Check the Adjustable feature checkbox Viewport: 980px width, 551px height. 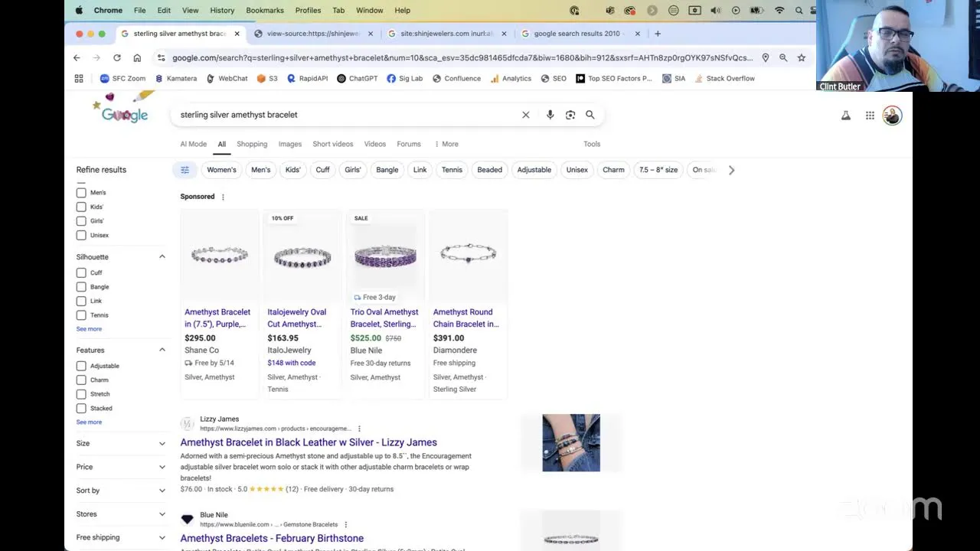[x=81, y=366]
